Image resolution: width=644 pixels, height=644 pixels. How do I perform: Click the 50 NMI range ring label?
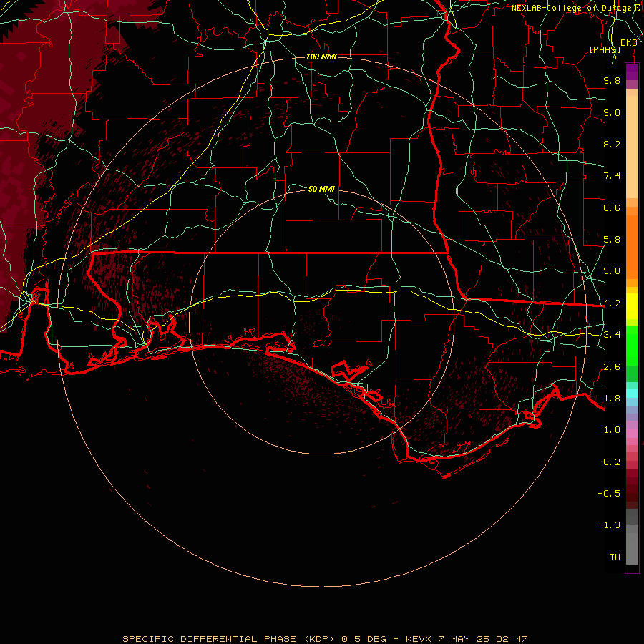tap(321, 189)
